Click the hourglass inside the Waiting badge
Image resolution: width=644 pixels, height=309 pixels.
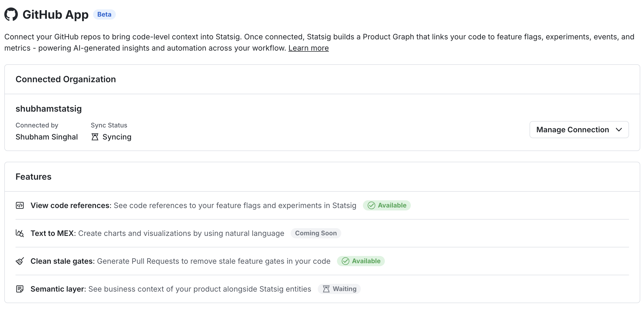326,289
